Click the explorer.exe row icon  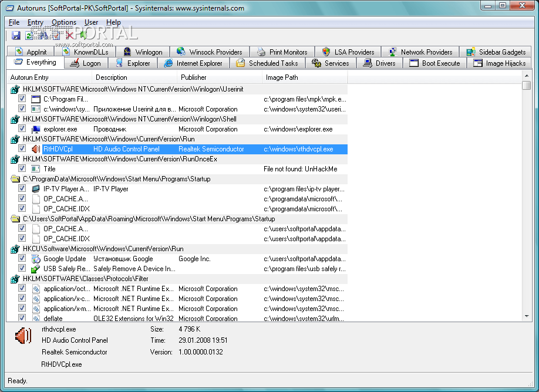pyautogui.click(x=36, y=129)
